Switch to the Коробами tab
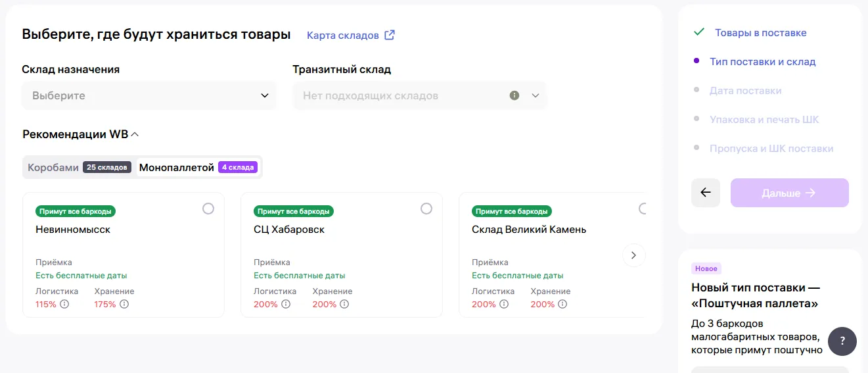Viewport: 868px width, 373px height. click(x=79, y=167)
